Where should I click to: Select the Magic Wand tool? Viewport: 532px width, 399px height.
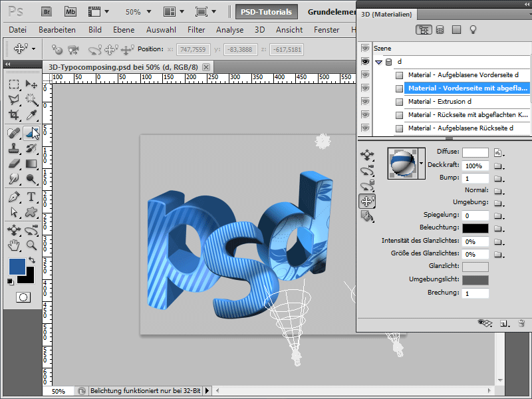click(31, 99)
